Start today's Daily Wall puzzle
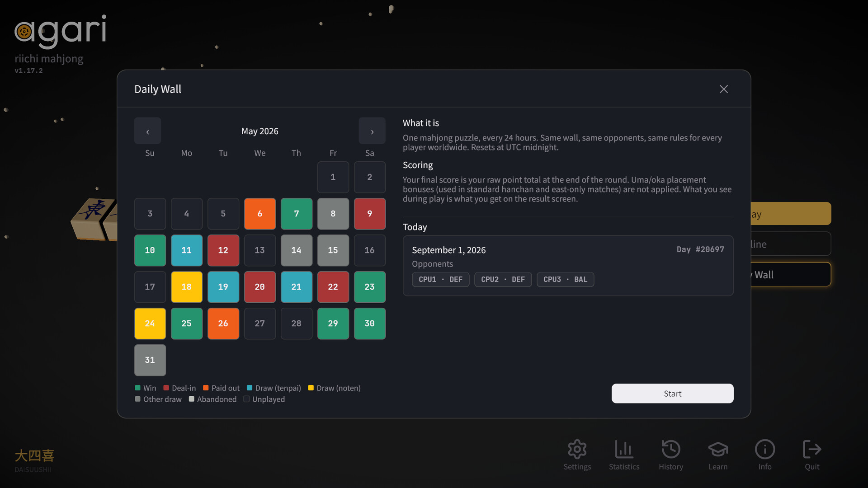Viewport: 868px width, 488px height. [672, 394]
